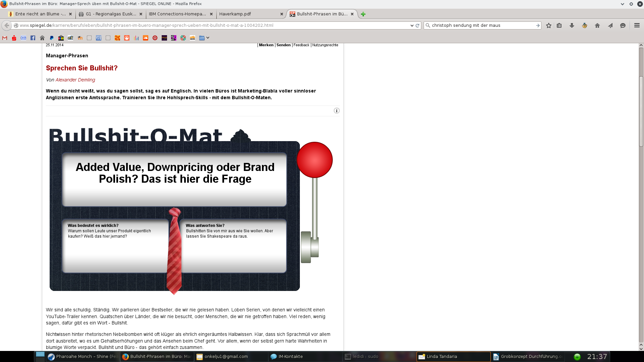Open a new tab with the plus button

point(363,14)
